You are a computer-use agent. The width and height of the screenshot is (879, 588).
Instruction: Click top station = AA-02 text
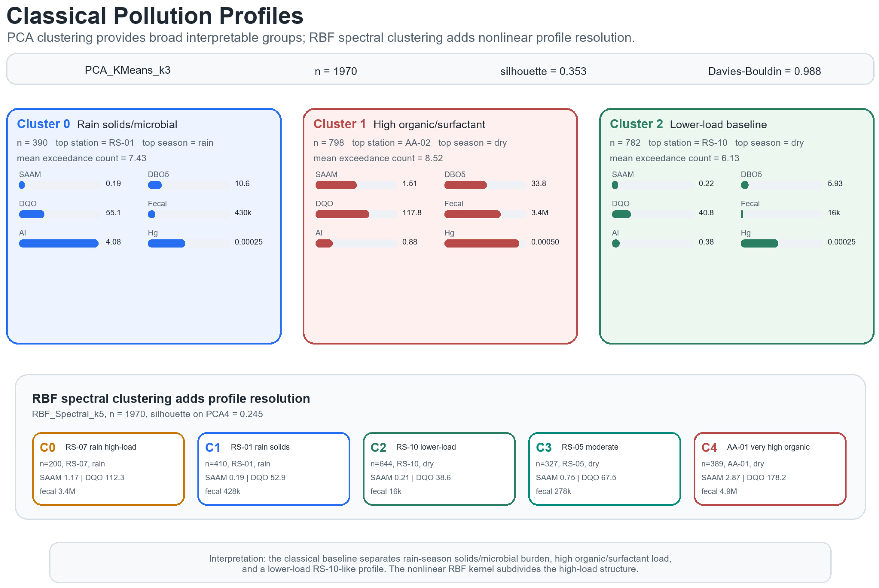click(x=391, y=143)
